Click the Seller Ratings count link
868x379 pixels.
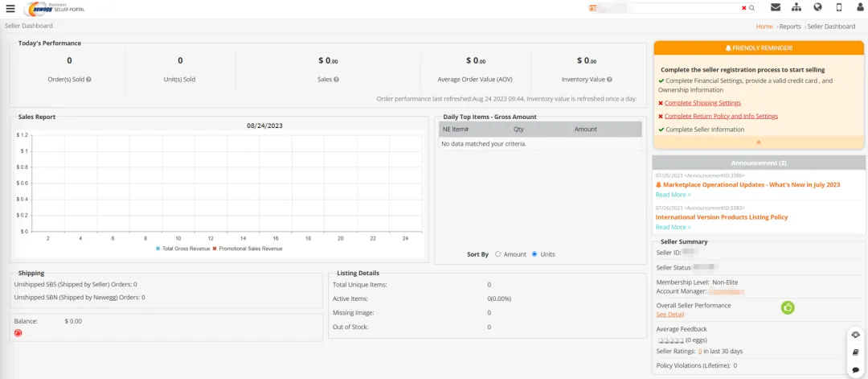pos(700,352)
